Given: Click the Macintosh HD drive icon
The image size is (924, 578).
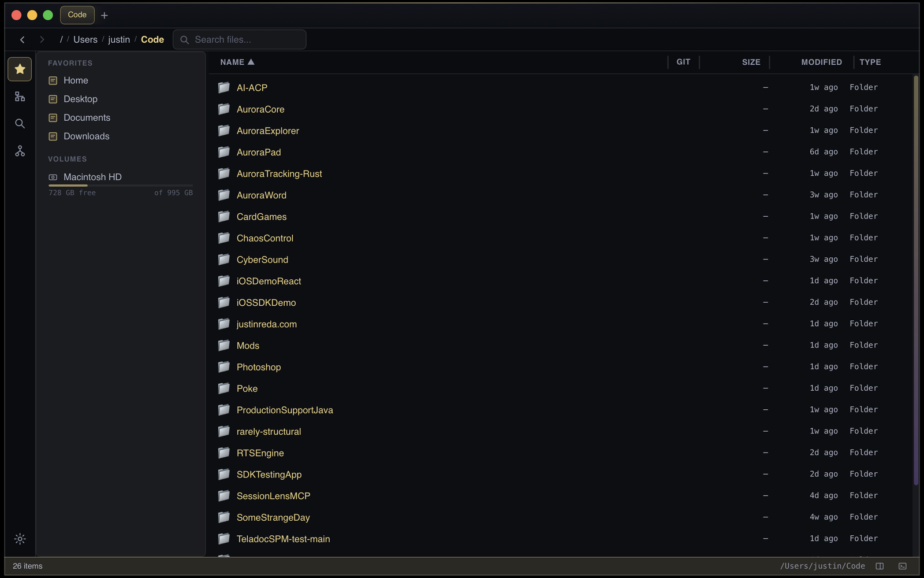Looking at the screenshot, I should (x=53, y=177).
